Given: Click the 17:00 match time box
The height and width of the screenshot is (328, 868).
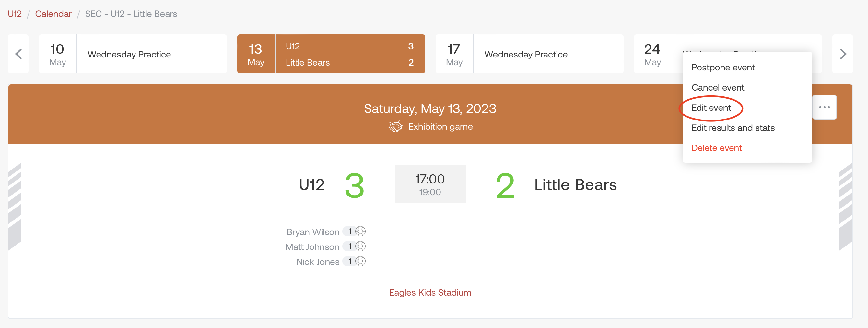Looking at the screenshot, I should coord(430,184).
